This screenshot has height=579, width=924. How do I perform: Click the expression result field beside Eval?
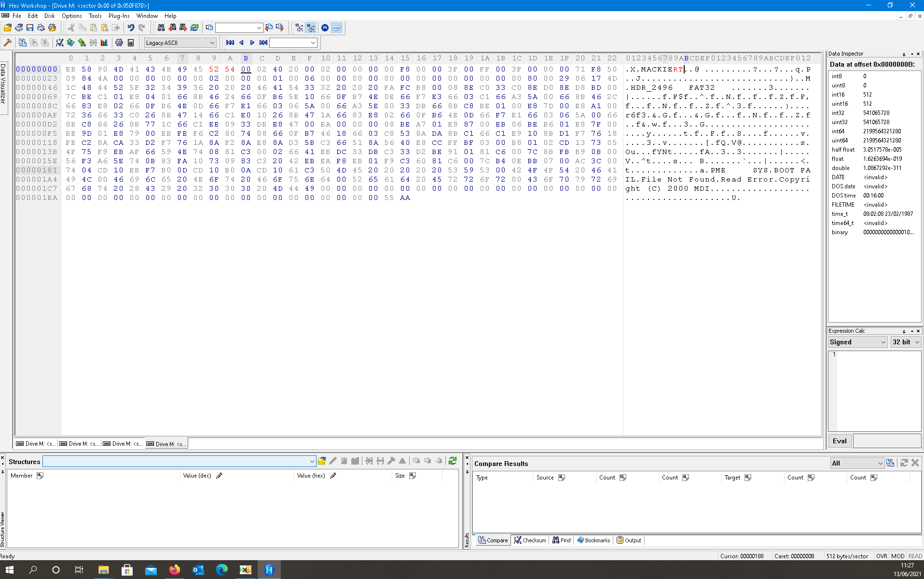(887, 441)
